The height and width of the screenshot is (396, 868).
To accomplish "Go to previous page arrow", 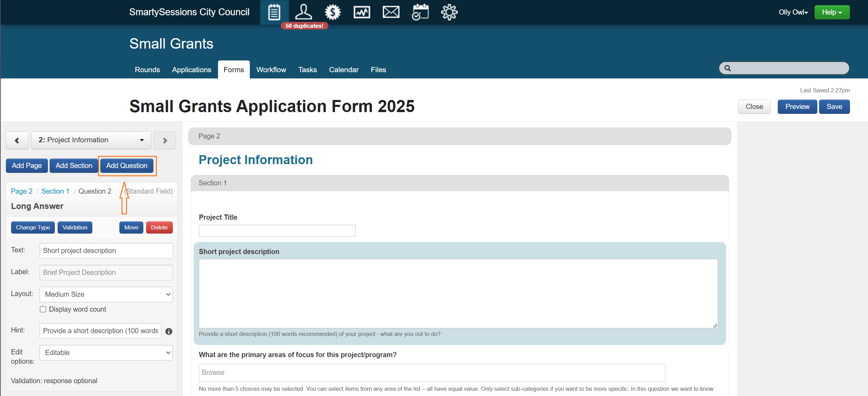I will (17, 141).
